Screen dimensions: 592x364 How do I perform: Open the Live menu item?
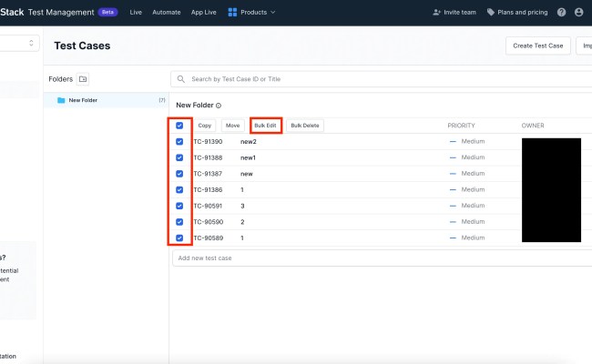tap(136, 12)
